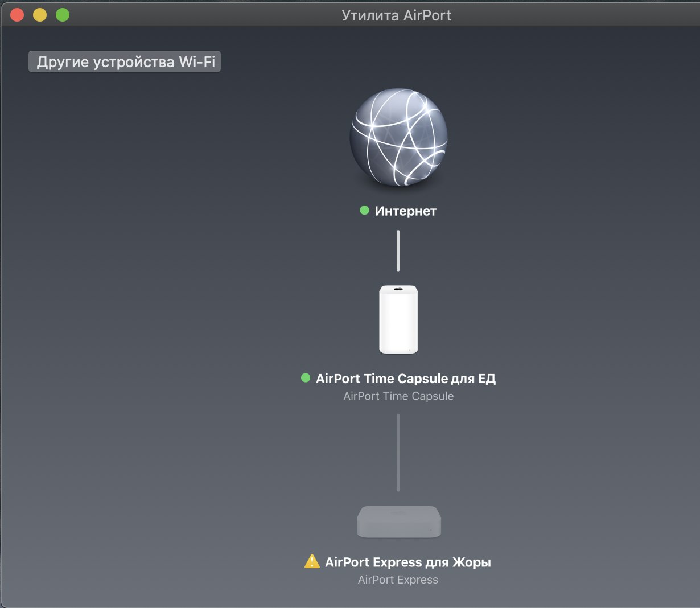
Task: Click the "Утилита AirPort" window title
Action: [396, 15]
